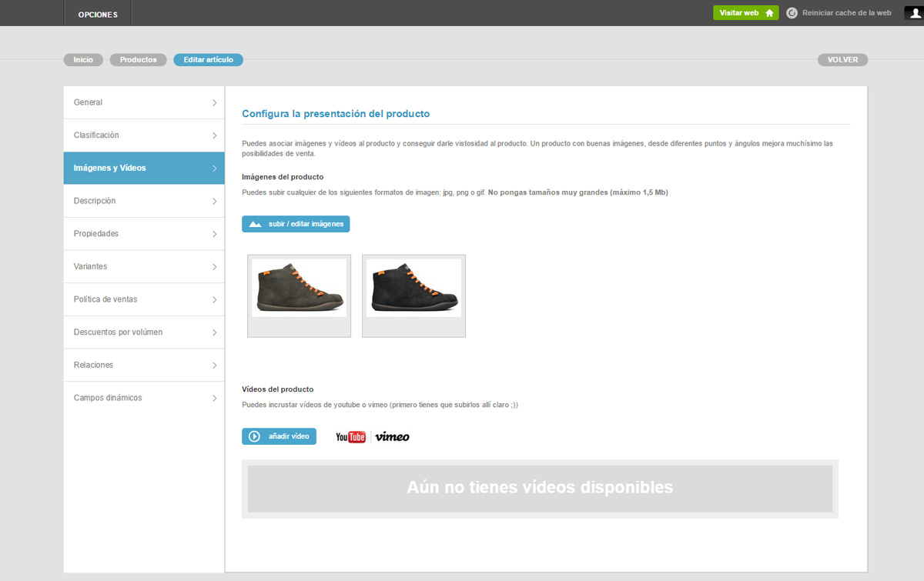The image size is (924, 581).
Task: Go to Inicio breadcrumb
Action: (83, 59)
